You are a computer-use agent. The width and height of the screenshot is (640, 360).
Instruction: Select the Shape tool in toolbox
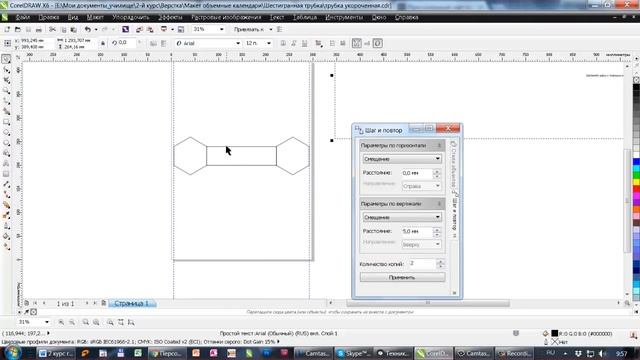[x=6, y=70]
